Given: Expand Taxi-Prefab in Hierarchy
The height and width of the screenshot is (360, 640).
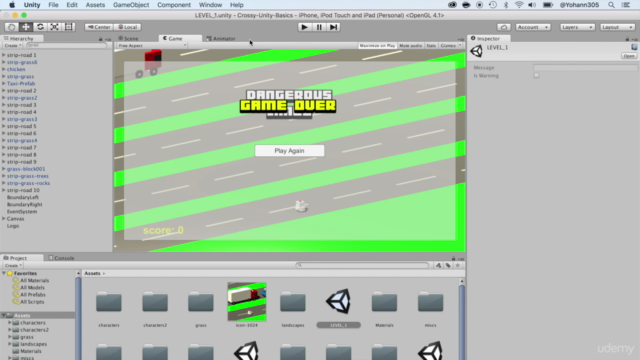Looking at the screenshot, I should tap(4, 84).
